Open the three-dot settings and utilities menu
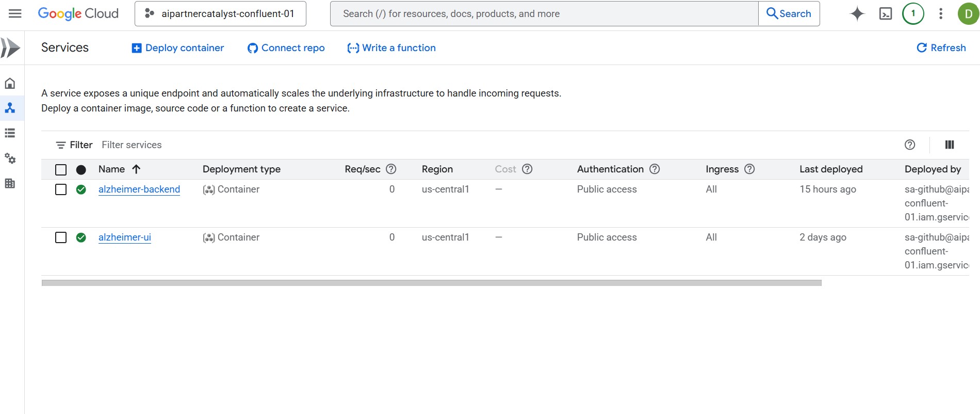The width and height of the screenshot is (980, 414). (x=941, y=13)
